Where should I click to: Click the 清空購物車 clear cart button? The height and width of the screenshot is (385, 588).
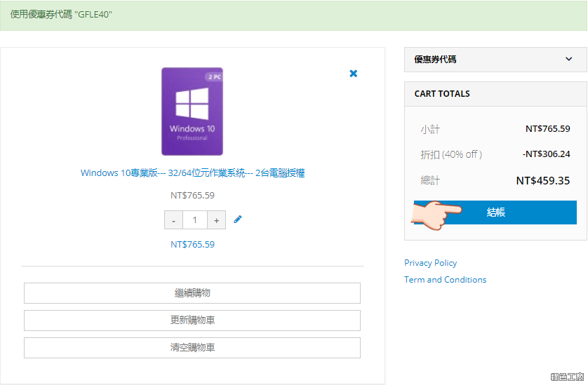click(192, 348)
